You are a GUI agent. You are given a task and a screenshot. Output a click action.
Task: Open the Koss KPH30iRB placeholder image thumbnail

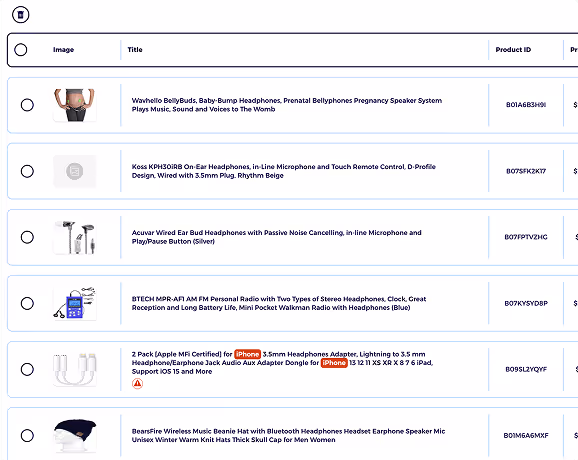[x=75, y=171]
